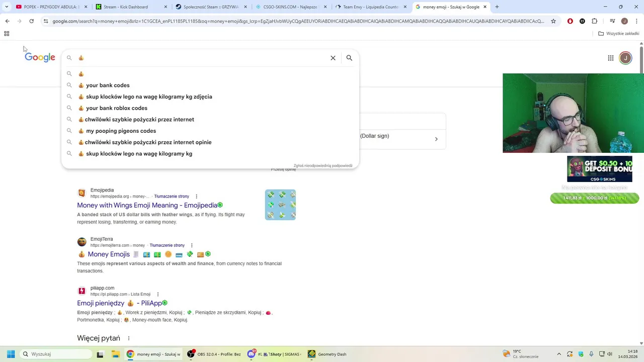Submit search with the magnifier button
This screenshot has width=644, height=362.
pyautogui.click(x=349, y=58)
